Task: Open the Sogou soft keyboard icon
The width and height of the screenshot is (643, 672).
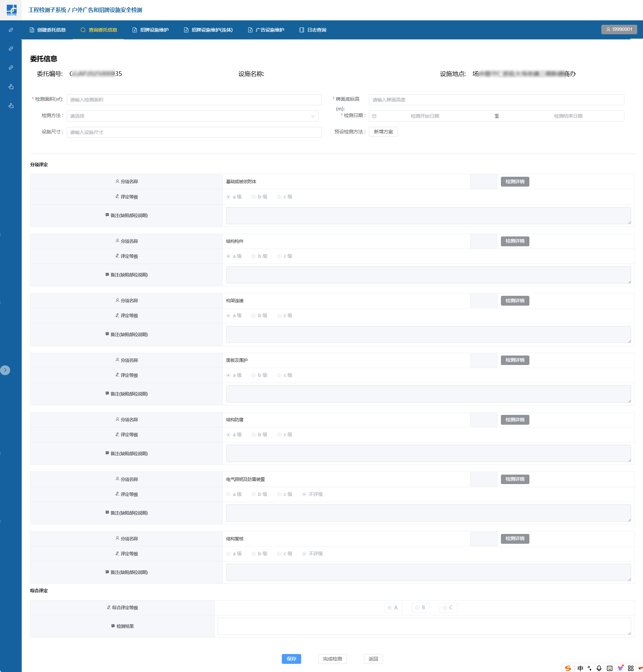Action: click(x=609, y=668)
